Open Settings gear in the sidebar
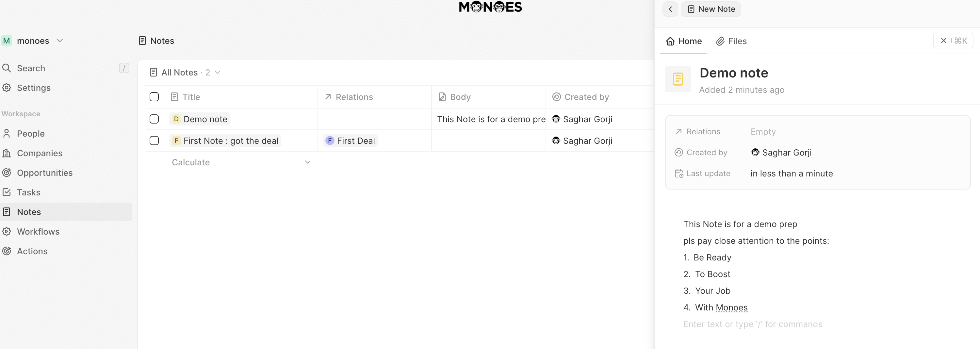 pos(33,88)
